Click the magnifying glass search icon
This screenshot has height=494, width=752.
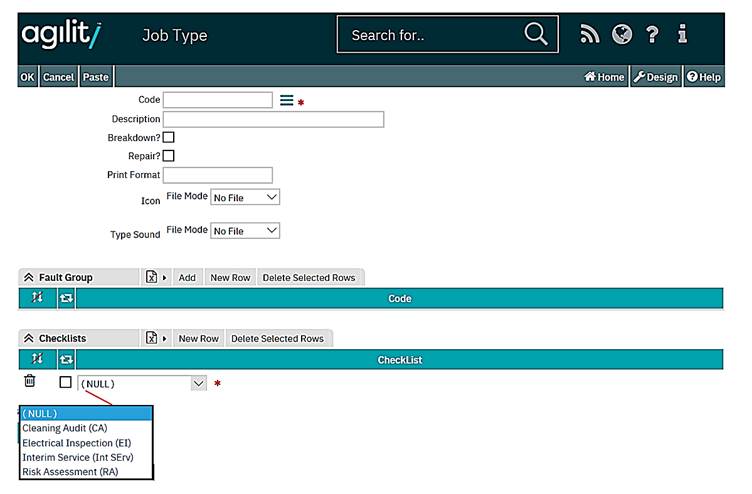pyautogui.click(x=536, y=35)
